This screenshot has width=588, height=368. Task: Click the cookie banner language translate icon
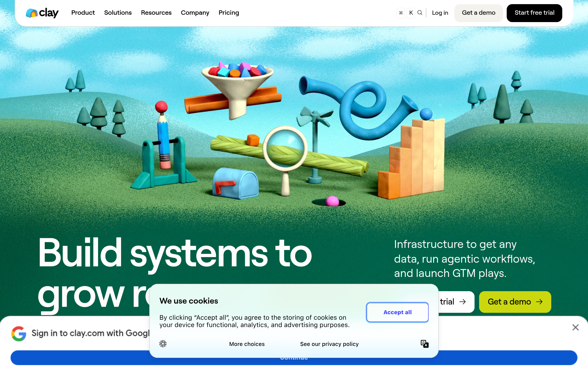tap(424, 344)
